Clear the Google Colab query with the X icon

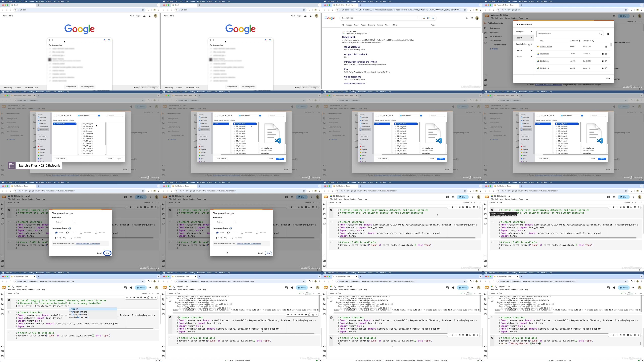click(x=418, y=18)
